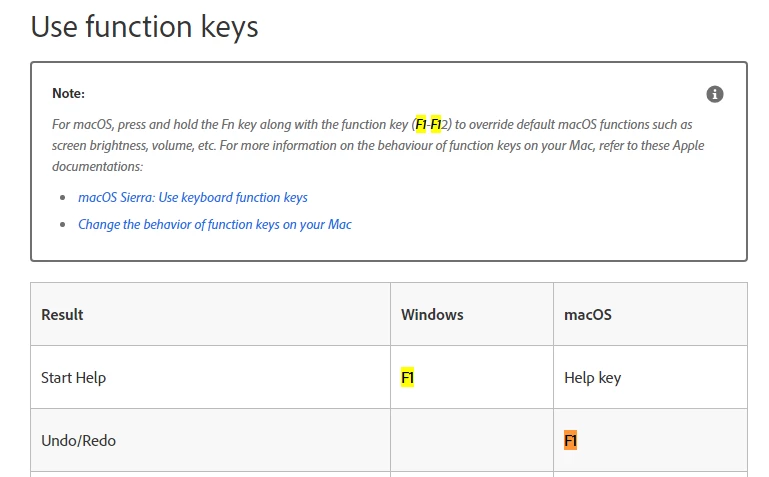
Task: Open the macOS Sierra keyboard function keys link
Action: click(x=193, y=198)
